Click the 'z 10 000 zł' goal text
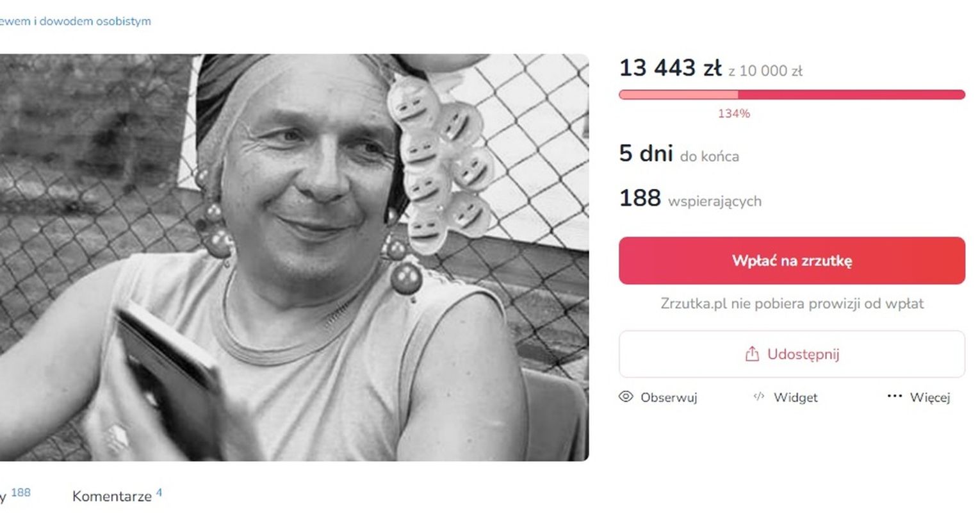 [765, 71]
